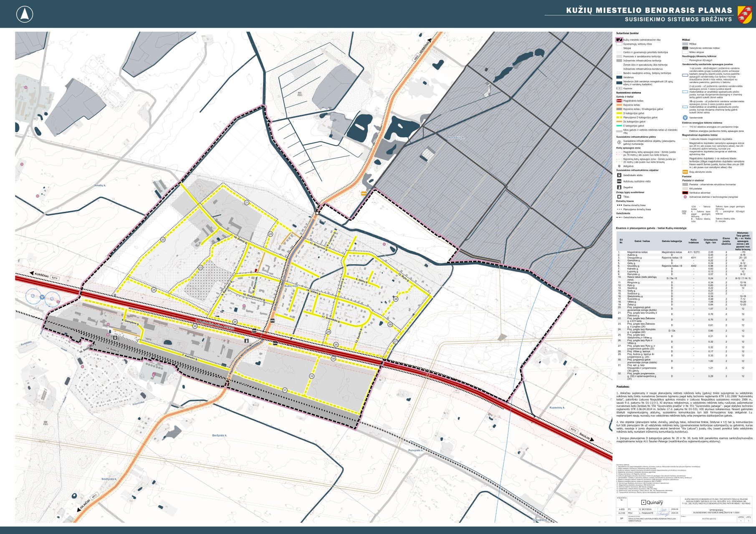Viewport: 756px width, 534px height.
Task: Click the title 'KUŽIŲ MIESTELIO BENDRASIS PLANAS'
Action: coord(649,10)
